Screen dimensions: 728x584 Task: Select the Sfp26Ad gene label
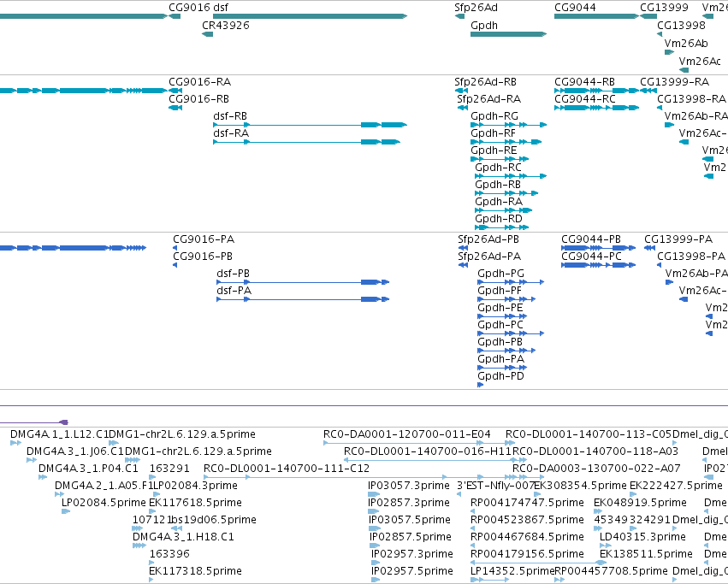[x=476, y=8]
